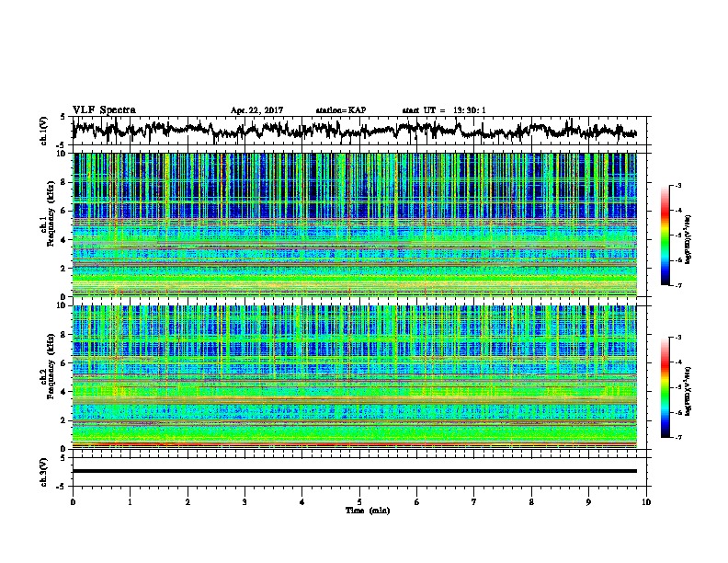Click the "VLF Spectra" plot title
728x563 pixels.
[x=104, y=110]
